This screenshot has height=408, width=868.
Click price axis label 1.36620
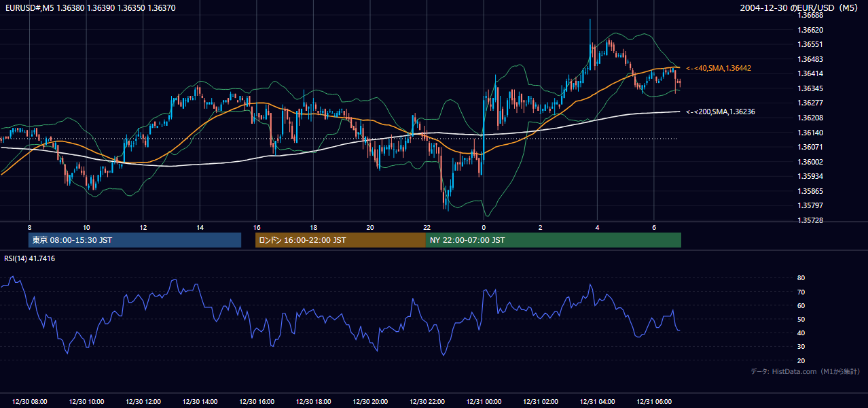click(810, 30)
